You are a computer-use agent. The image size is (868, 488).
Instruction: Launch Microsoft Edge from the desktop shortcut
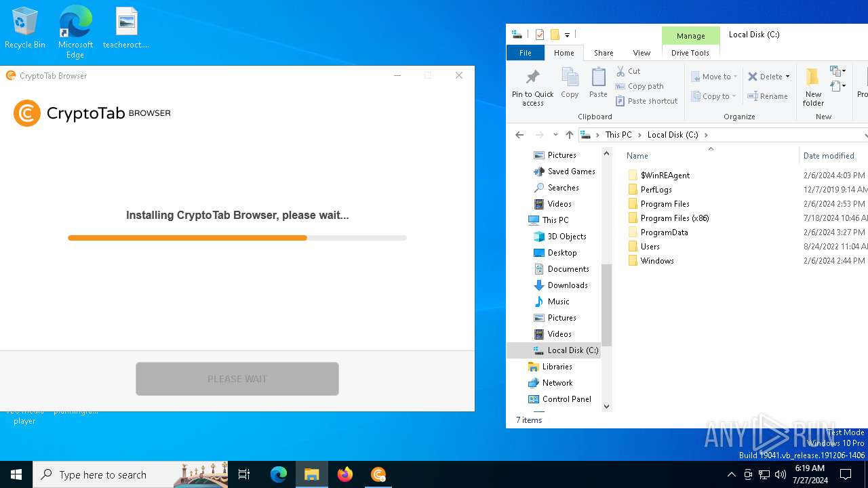coord(75,32)
